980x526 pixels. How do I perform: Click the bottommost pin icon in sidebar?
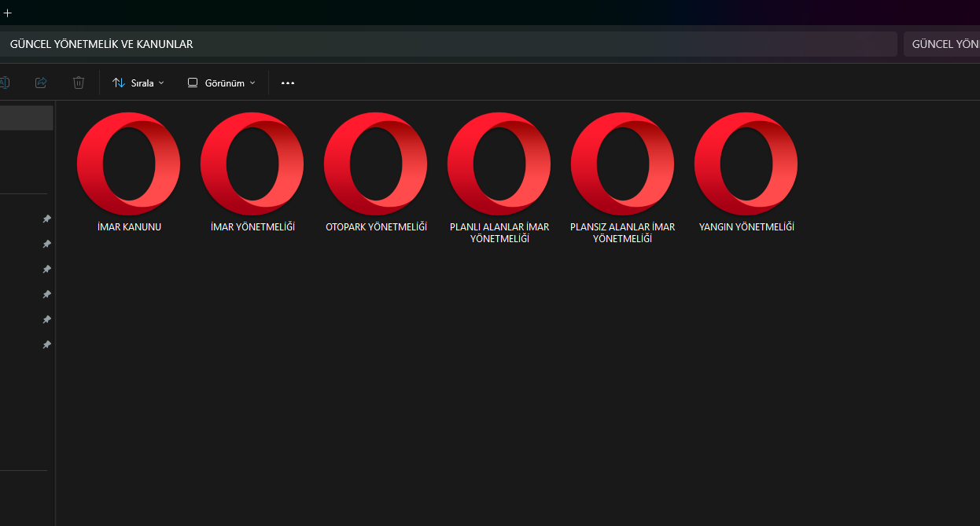click(46, 344)
